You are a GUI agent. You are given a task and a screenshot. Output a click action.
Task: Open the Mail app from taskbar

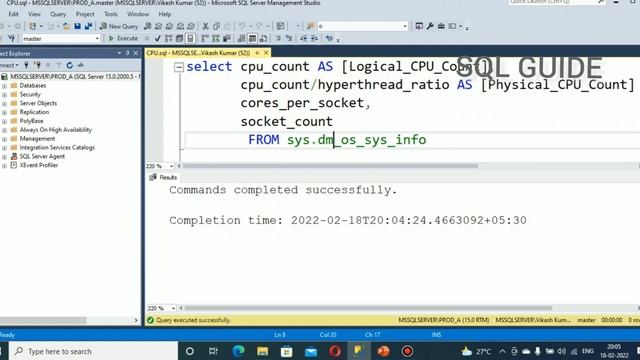(311, 351)
